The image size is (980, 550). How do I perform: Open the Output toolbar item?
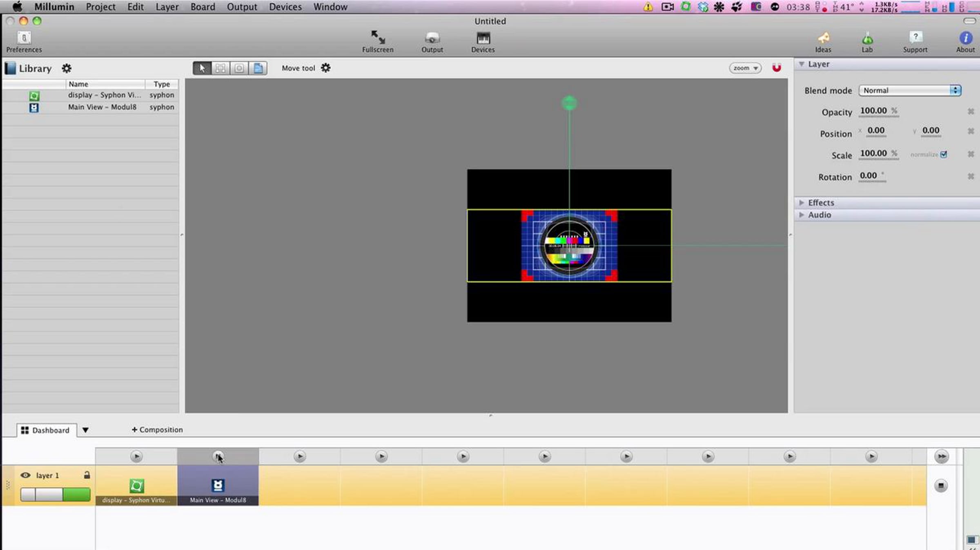tap(432, 42)
